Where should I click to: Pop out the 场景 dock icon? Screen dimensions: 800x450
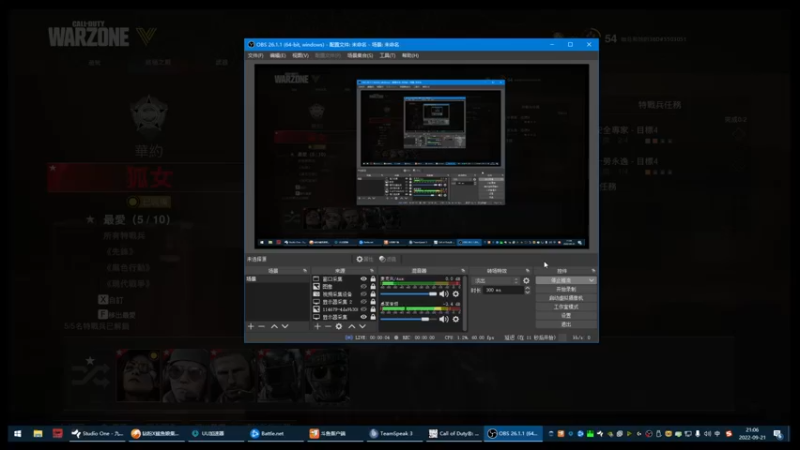coord(305,270)
